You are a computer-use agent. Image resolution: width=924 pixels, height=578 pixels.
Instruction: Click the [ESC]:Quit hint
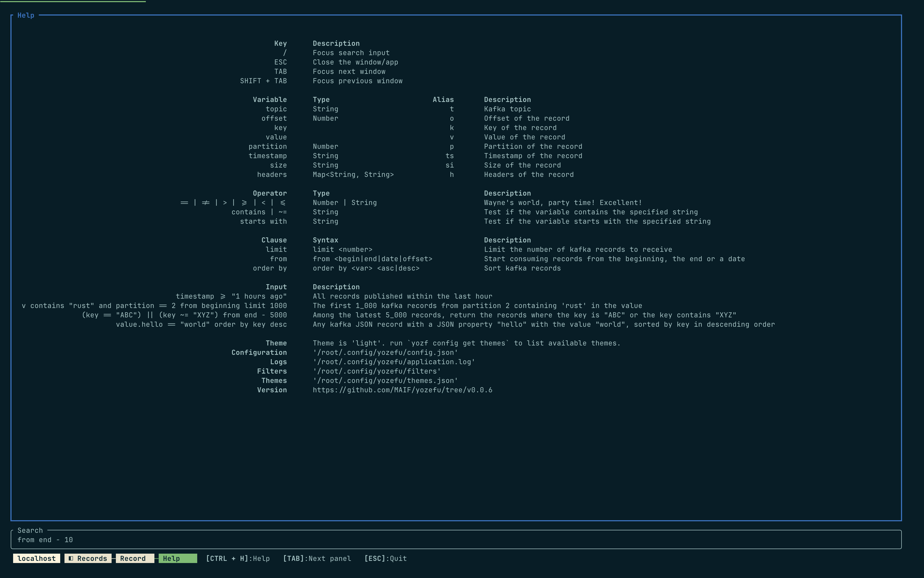point(385,558)
